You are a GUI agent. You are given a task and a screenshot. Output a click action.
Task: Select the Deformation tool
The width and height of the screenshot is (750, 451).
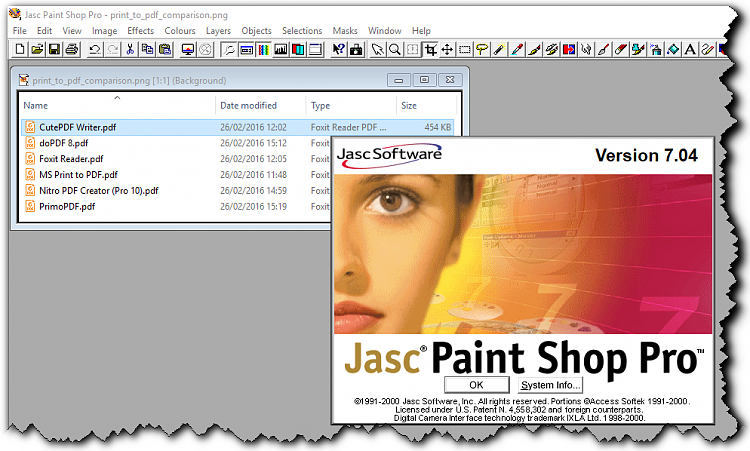[412, 49]
